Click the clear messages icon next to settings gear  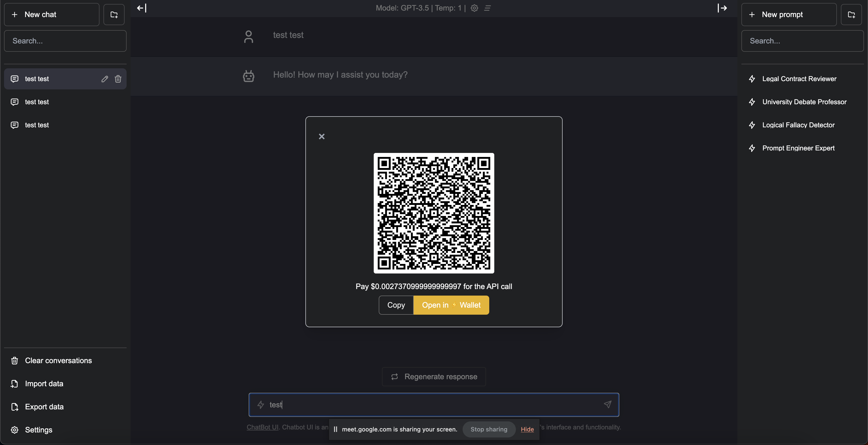click(x=487, y=8)
